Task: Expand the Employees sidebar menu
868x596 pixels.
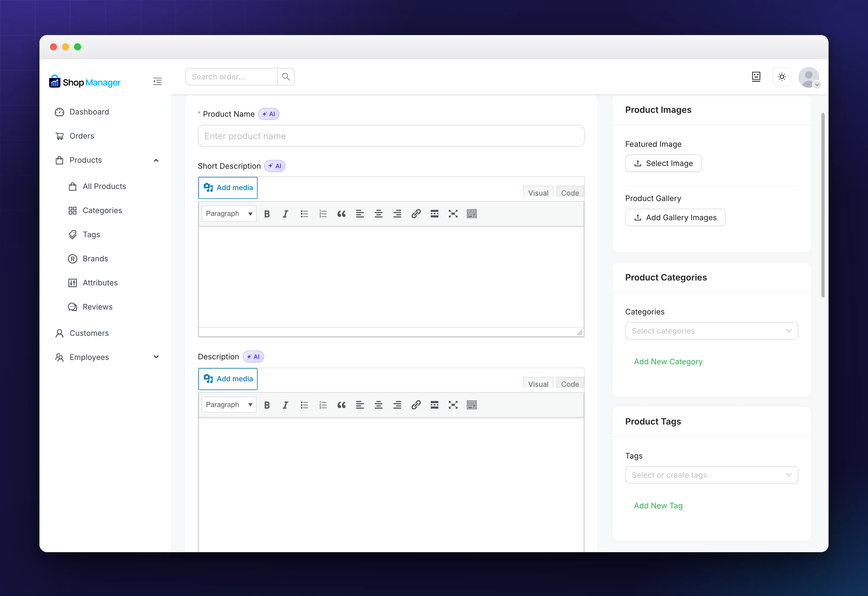Action: click(x=156, y=357)
